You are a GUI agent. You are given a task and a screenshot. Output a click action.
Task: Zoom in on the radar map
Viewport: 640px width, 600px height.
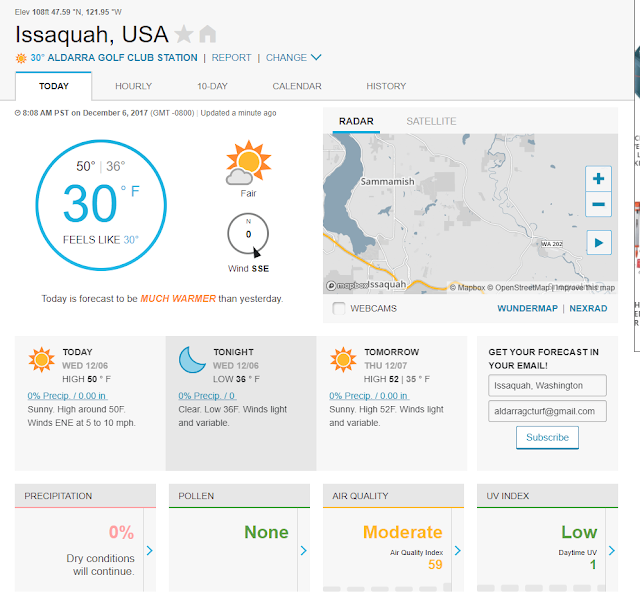(598, 179)
